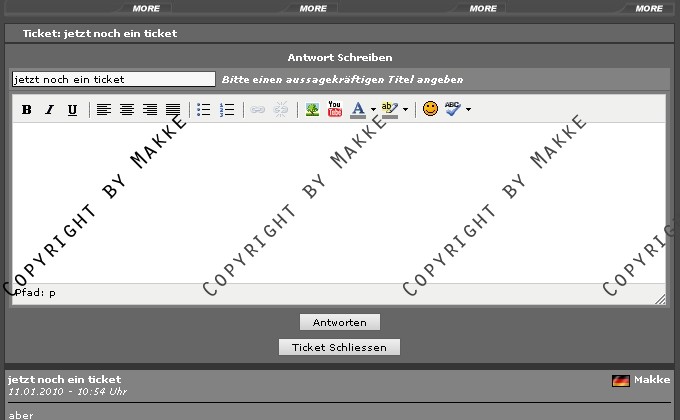The height and width of the screenshot is (420, 680).
Task: Embed a YouTube video
Action: pos(335,110)
